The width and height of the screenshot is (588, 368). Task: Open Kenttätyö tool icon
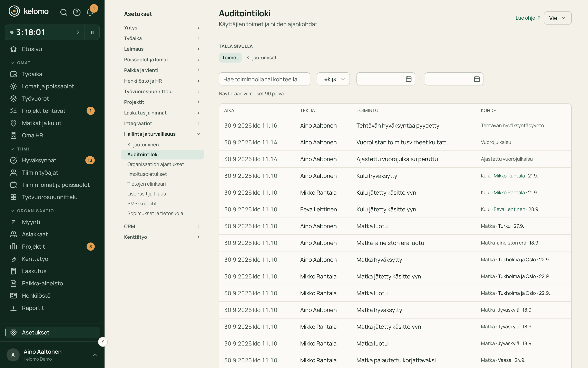(14, 259)
